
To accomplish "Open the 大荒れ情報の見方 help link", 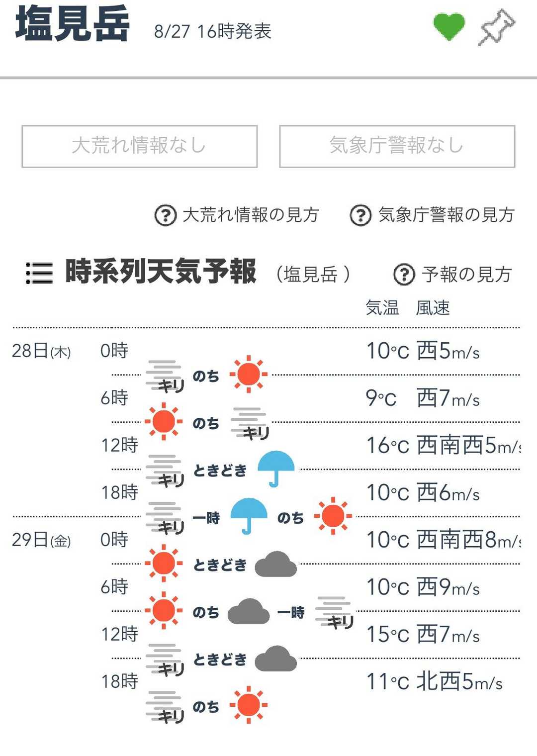I will click(251, 215).
